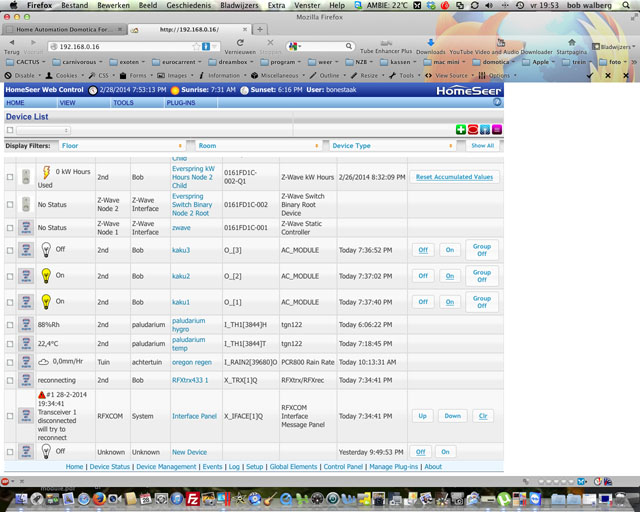Click the device icon in the zwave row
This screenshot has width=640, height=512.
click(26, 227)
